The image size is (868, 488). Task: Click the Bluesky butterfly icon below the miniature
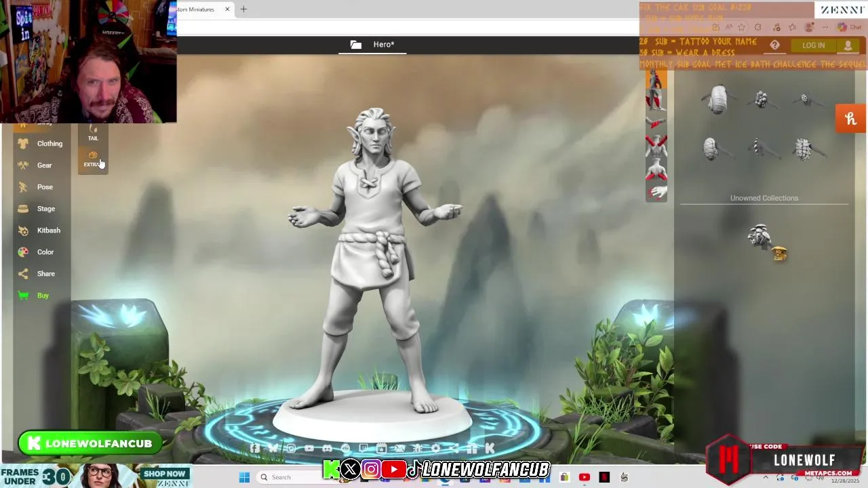[273, 448]
